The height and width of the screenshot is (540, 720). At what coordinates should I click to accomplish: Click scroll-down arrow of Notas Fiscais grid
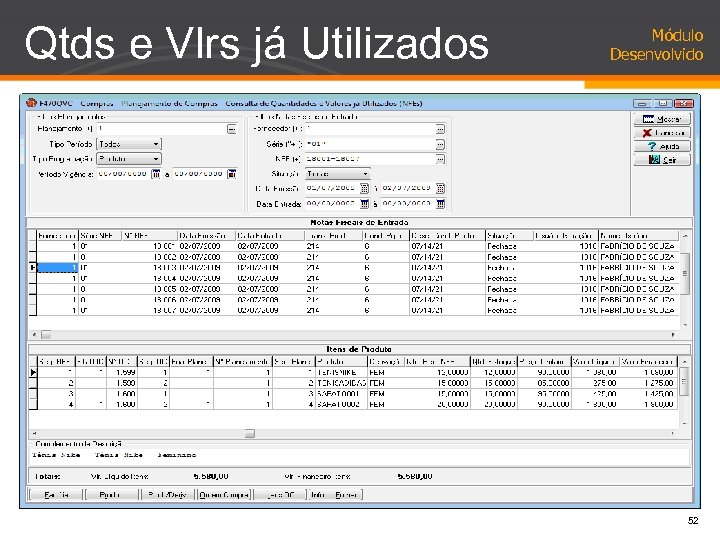coord(685,325)
